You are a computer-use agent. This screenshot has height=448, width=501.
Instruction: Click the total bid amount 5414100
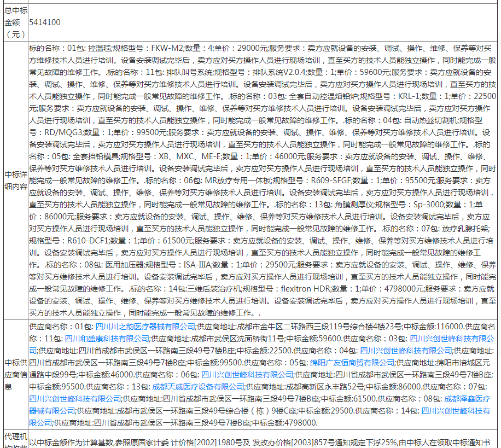click(x=45, y=22)
